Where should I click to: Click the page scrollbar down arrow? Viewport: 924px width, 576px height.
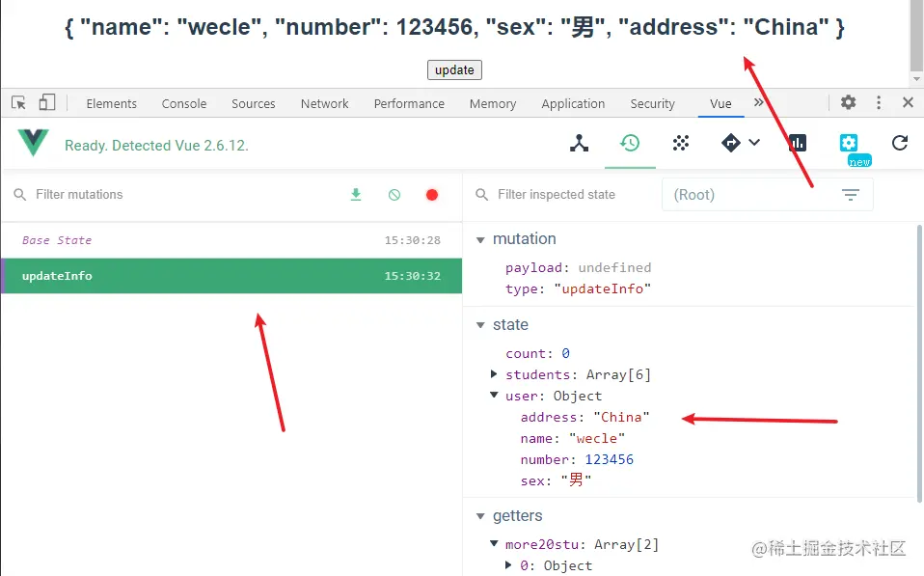[x=916, y=78]
